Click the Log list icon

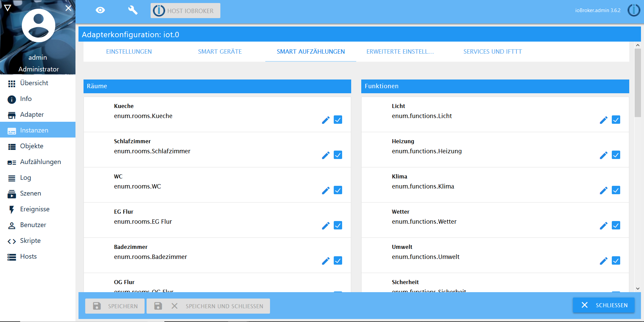[x=12, y=178]
